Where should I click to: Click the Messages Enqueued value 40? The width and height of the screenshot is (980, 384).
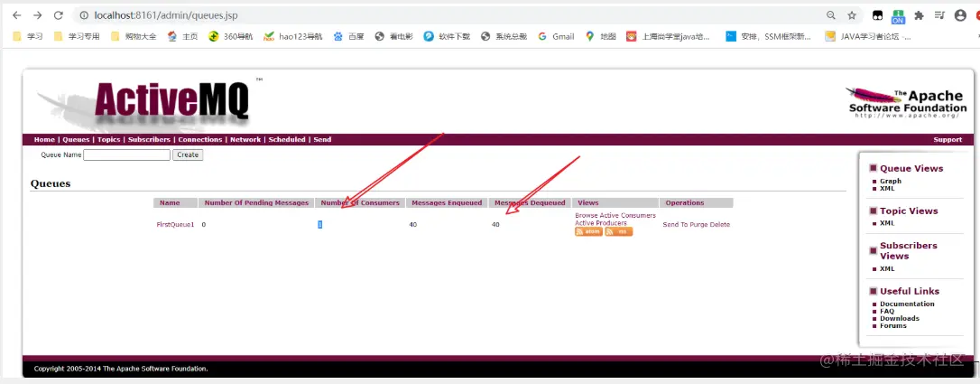click(x=413, y=224)
